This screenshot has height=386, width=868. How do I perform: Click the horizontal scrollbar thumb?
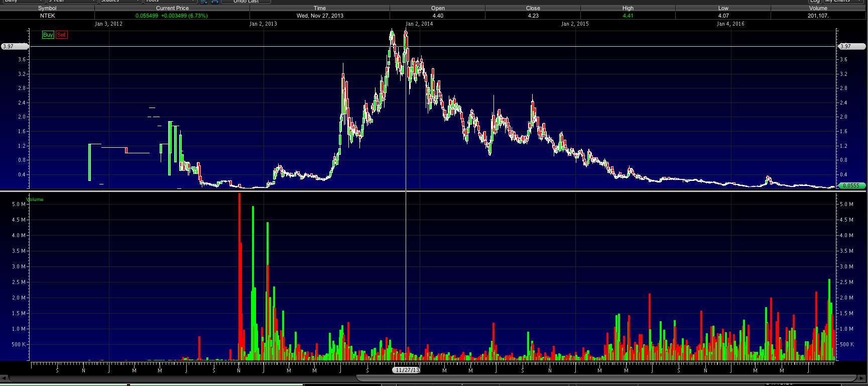point(606,377)
